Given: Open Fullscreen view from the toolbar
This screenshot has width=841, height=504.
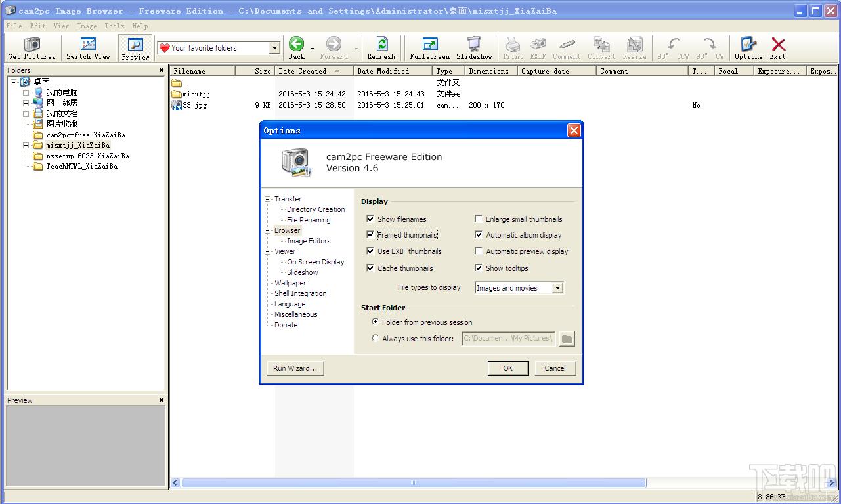Looking at the screenshot, I should point(430,44).
